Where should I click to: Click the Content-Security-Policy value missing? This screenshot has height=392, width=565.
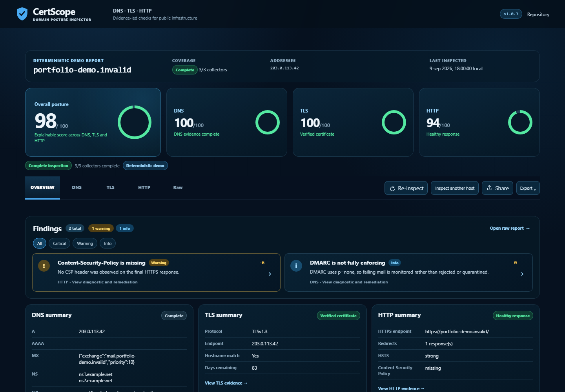click(433, 368)
